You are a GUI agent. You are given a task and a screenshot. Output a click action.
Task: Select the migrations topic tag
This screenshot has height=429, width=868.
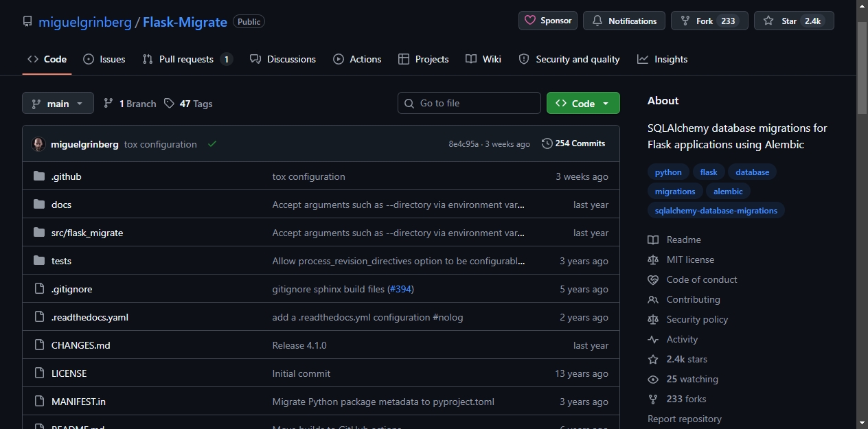tap(675, 192)
